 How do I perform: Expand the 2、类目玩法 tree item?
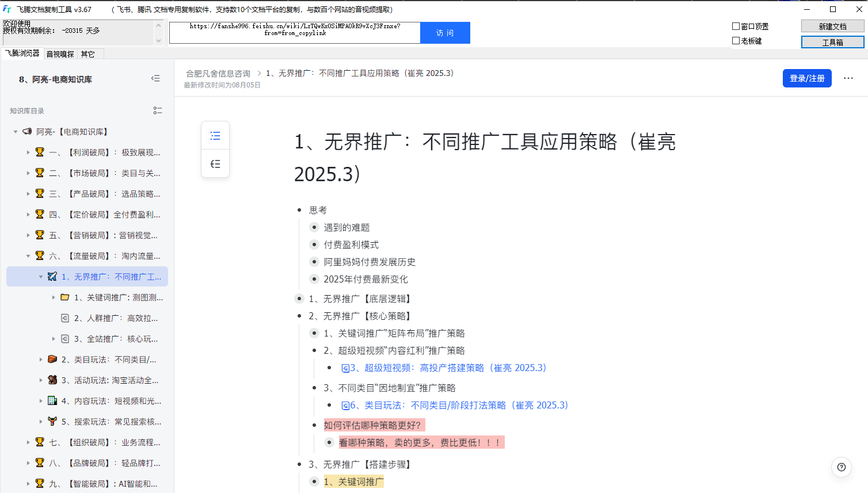click(41, 360)
